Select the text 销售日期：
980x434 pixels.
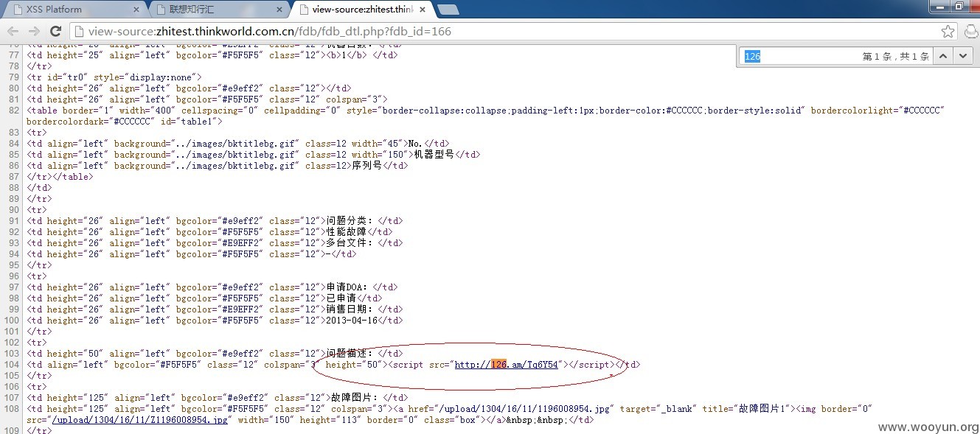click(x=352, y=309)
